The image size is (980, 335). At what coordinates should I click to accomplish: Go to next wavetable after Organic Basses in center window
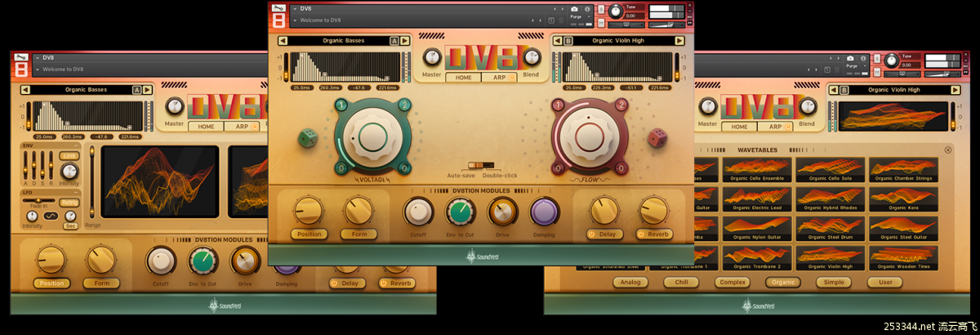[x=406, y=40]
